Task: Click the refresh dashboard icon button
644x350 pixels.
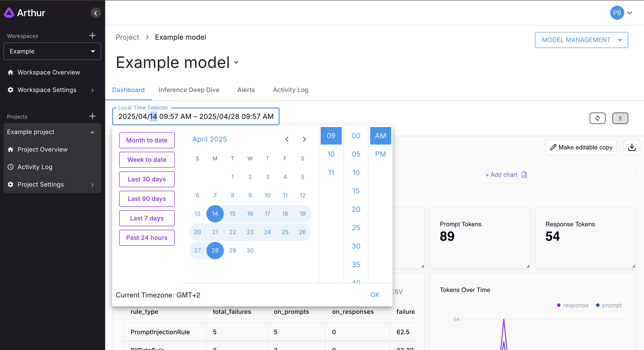Action: pos(597,118)
